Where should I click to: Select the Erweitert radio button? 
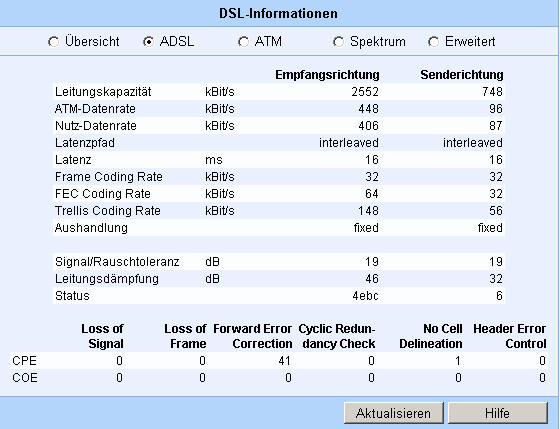(433, 42)
